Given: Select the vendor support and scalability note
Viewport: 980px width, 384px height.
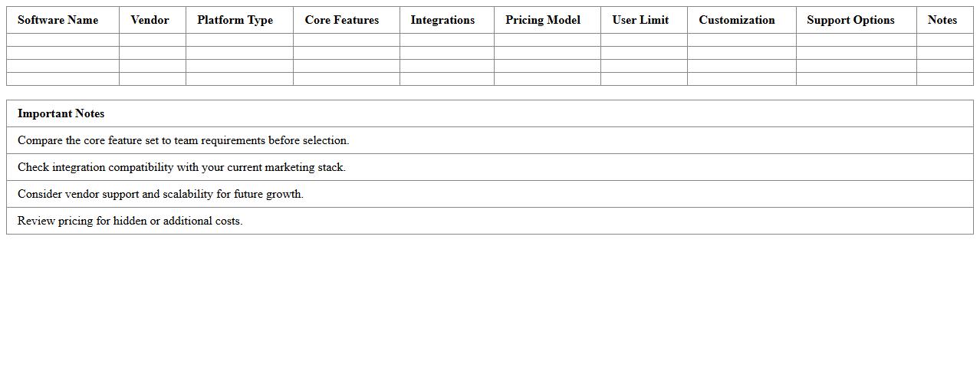Looking at the screenshot, I should coord(161,194).
